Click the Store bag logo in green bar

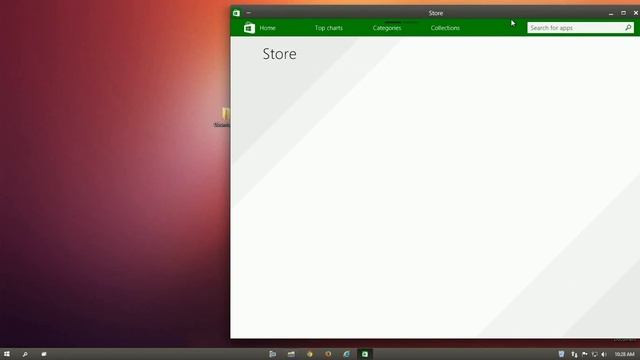point(249,28)
